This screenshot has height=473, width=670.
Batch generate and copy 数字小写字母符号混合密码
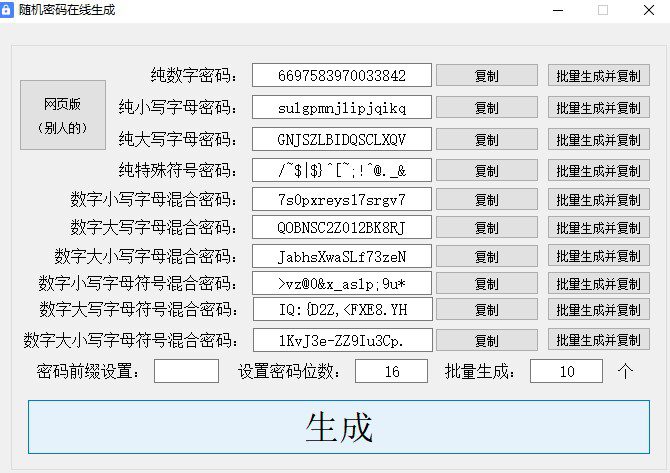point(599,283)
